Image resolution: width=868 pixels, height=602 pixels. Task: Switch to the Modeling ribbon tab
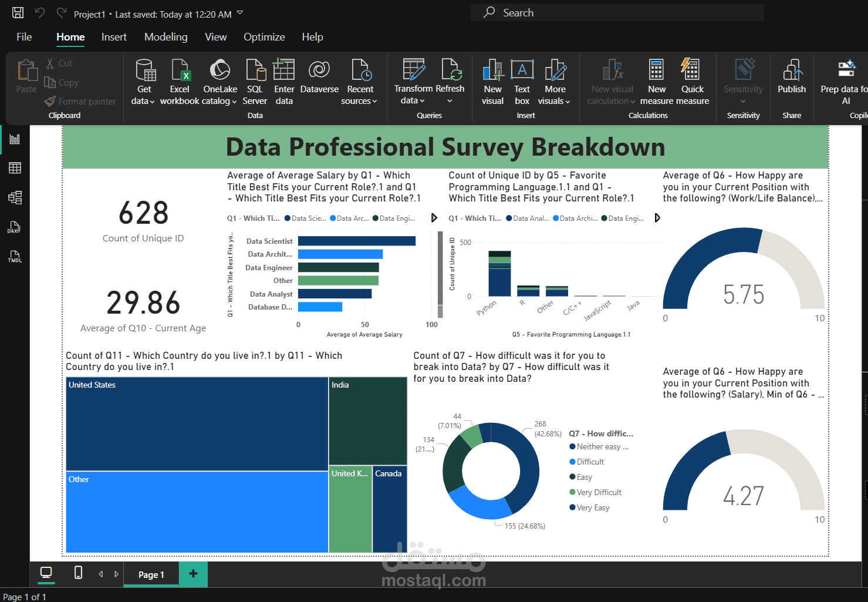tap(166, 36)
